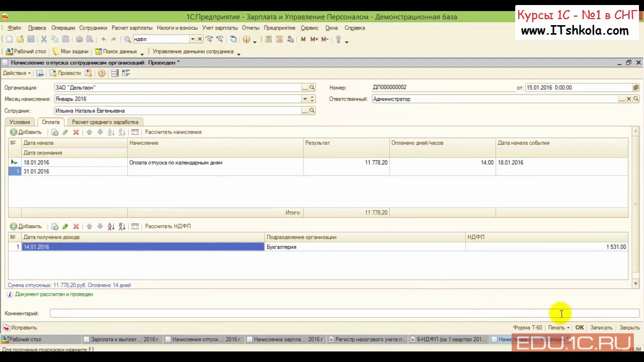Open the Расчет зарплаты menu
Viewport: 644px width, 362px height.
[x=132, y=28]
